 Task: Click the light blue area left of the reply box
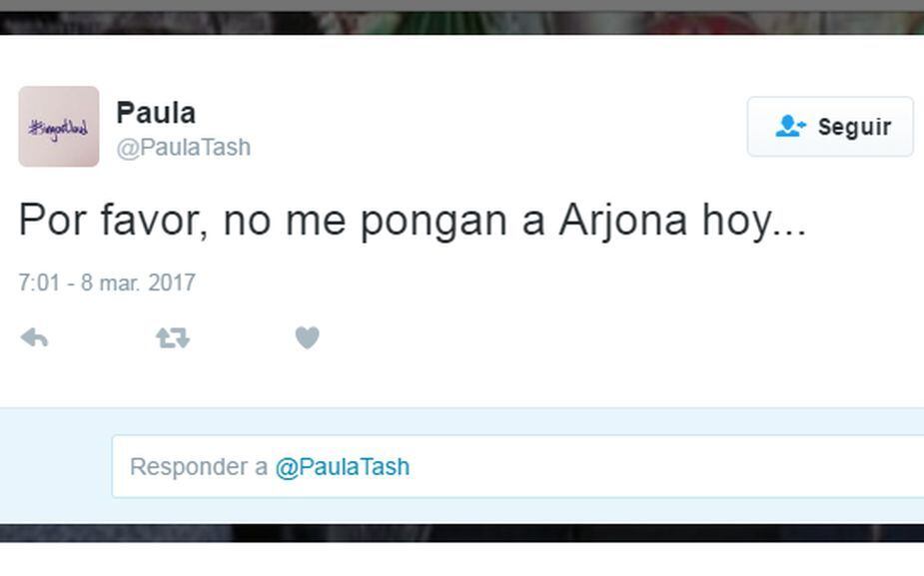(x=56, y=466)
